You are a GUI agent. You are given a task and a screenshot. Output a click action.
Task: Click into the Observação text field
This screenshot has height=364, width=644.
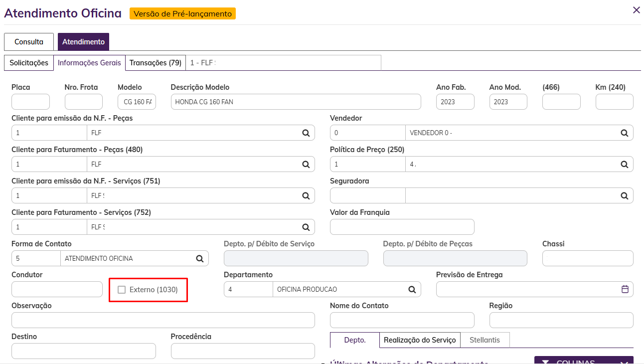[163, 320]
